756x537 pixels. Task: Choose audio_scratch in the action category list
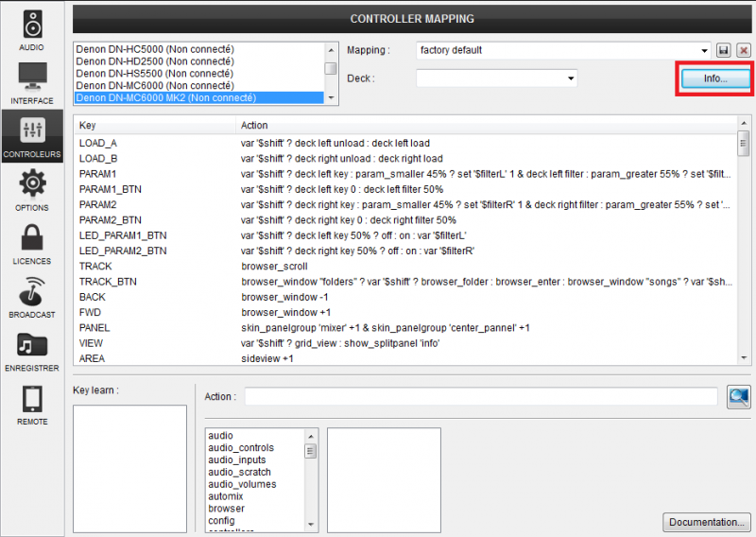(x=239, y=472)
